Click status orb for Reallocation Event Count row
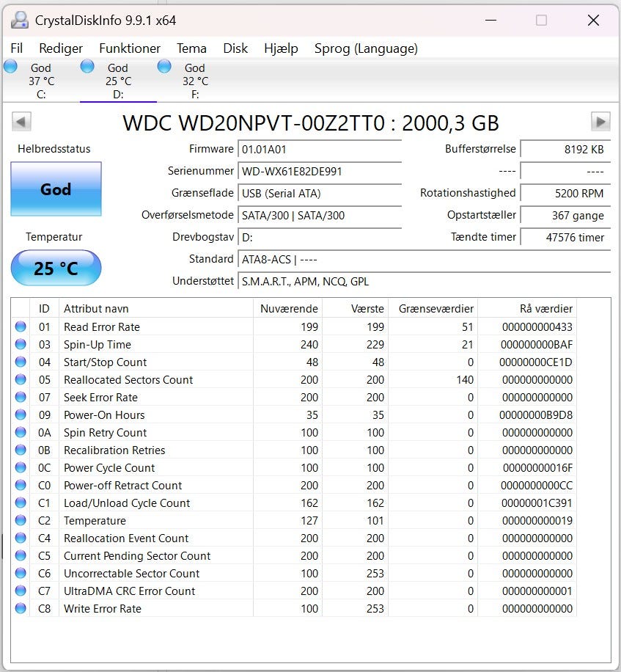The image size is (621, 672). pos(21,538)
